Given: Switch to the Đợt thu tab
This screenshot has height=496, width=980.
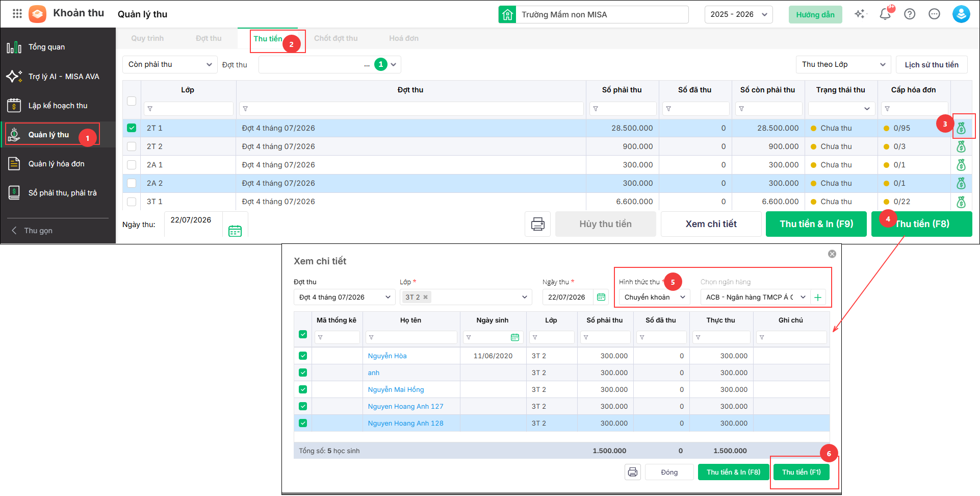Looking at the screenshot, I should coord(209,38).
